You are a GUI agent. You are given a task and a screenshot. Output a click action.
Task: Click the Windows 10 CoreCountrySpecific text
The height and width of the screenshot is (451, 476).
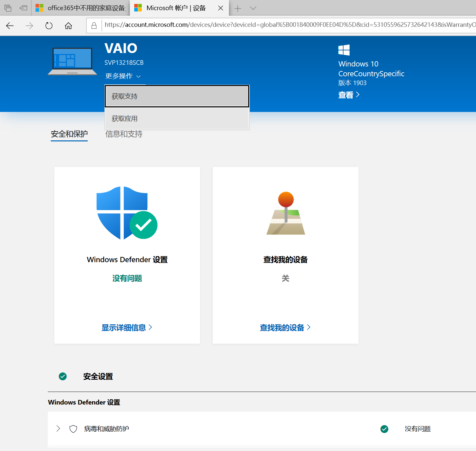[x=371, y=69]
